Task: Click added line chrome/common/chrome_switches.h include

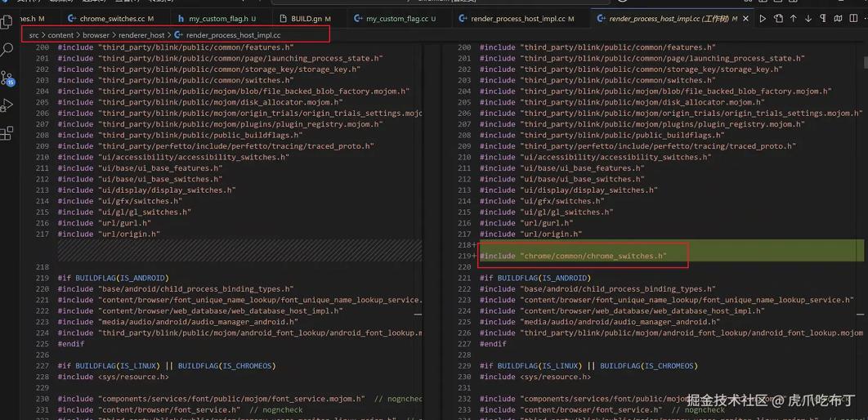Action: tap(573, 256)
